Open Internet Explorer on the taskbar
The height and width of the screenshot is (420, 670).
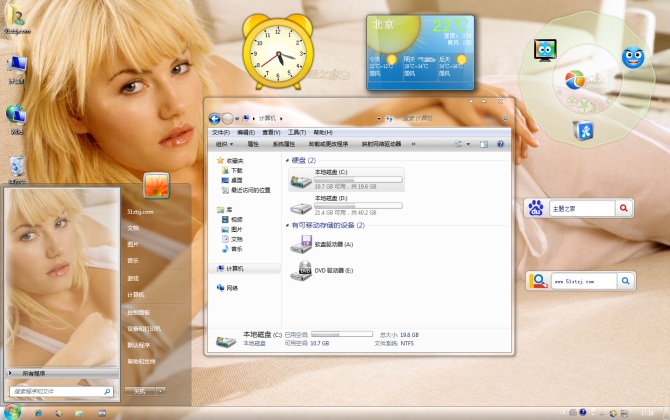[38, 413]
